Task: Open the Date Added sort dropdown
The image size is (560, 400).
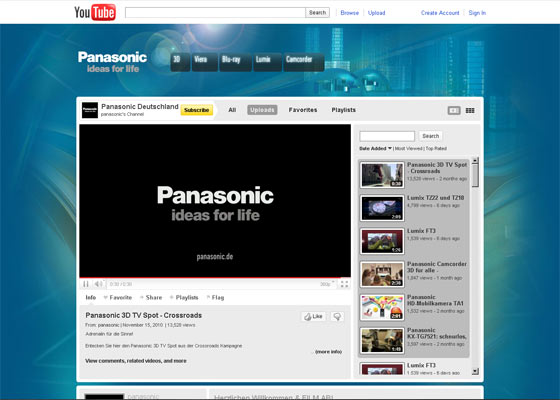Action: (375, 149)
